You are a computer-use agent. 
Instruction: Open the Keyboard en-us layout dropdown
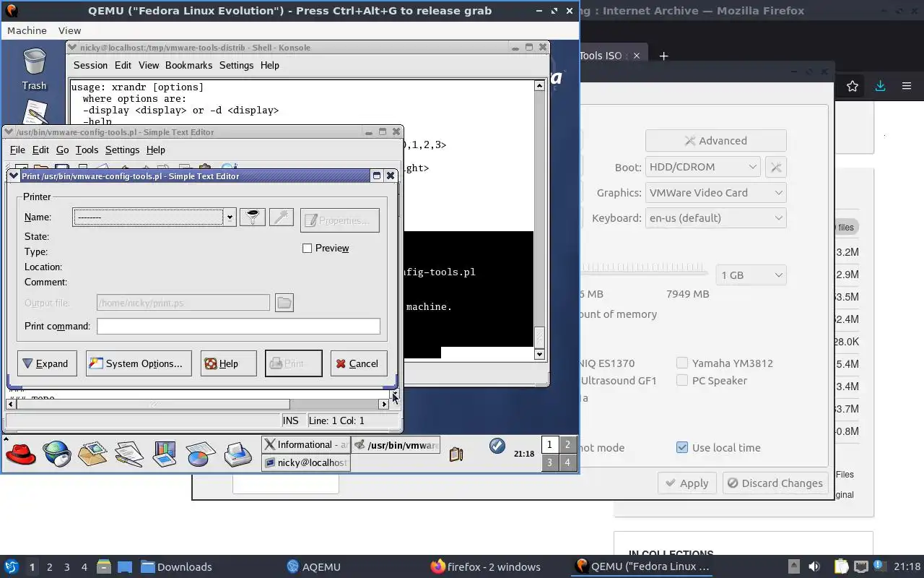pyautogui.click(x=715, y=218)
